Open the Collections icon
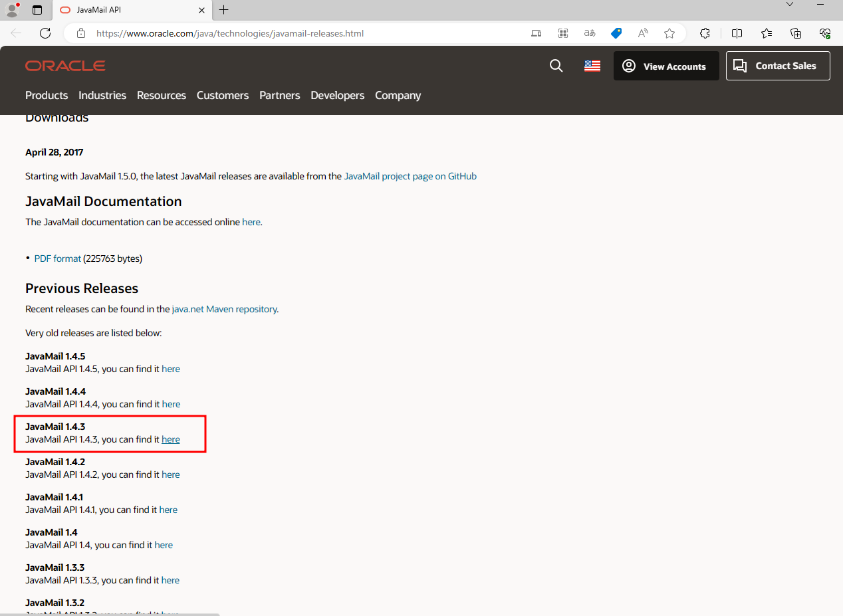Viewport: 843px width, 616px height. [796, 33]
